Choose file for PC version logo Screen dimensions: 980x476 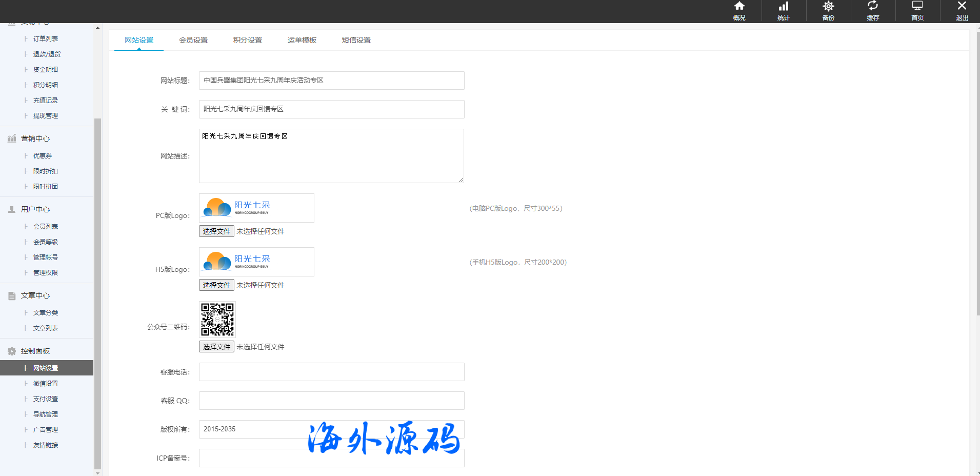click(216, 231)
